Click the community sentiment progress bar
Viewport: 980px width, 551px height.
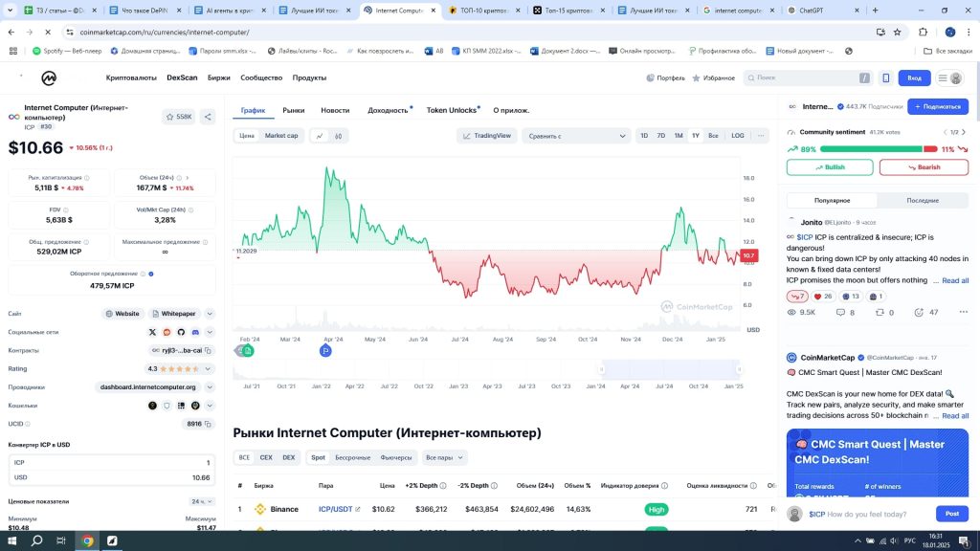(x=879, y=149)
